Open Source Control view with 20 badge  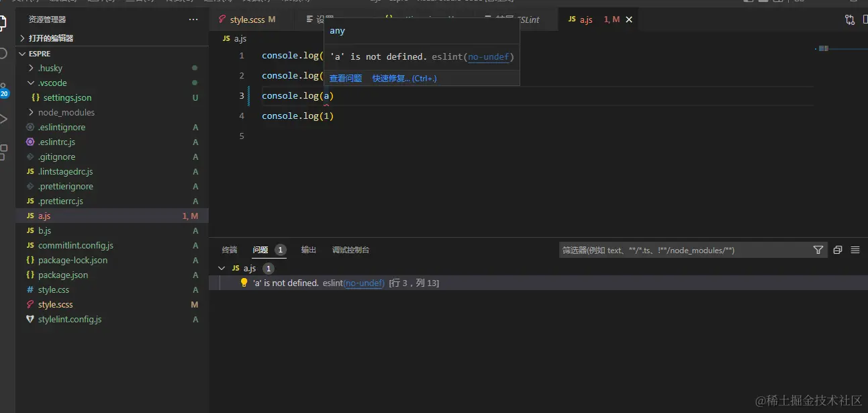(3, 89)
